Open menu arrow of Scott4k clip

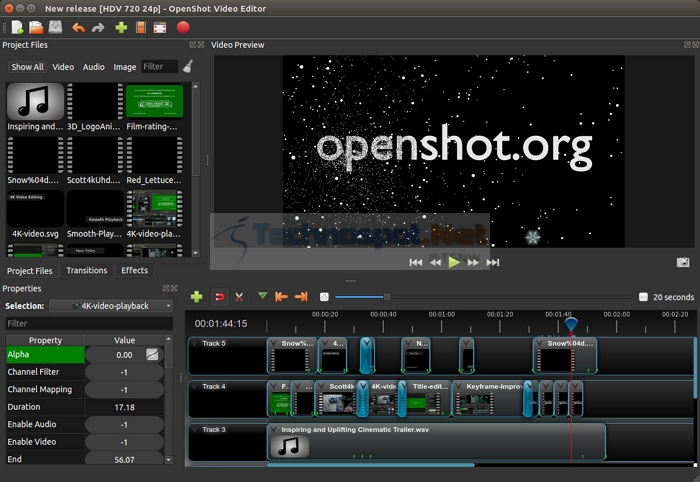pyautogui.click(x=322, y=386)
